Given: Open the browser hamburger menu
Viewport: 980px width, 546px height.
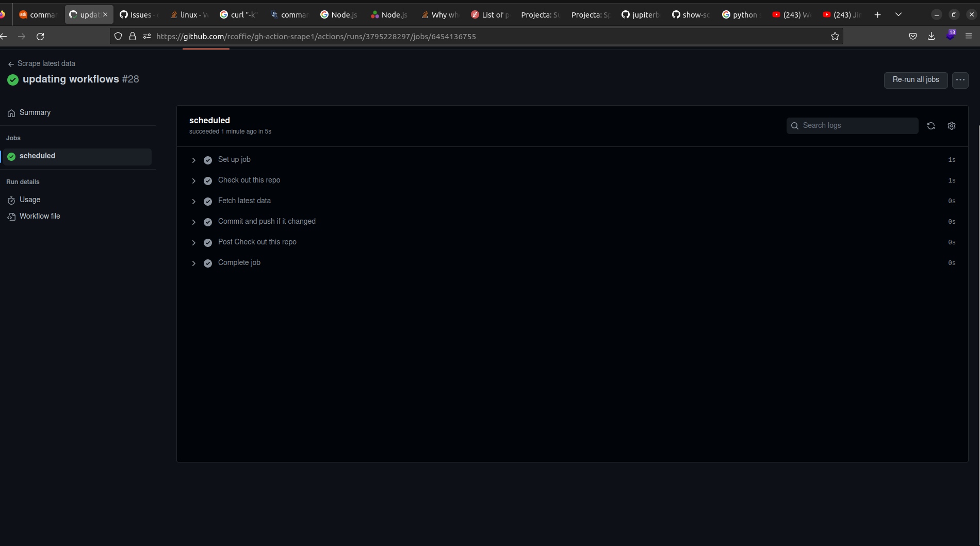Looking at the screenshot, I should point(969,36).
